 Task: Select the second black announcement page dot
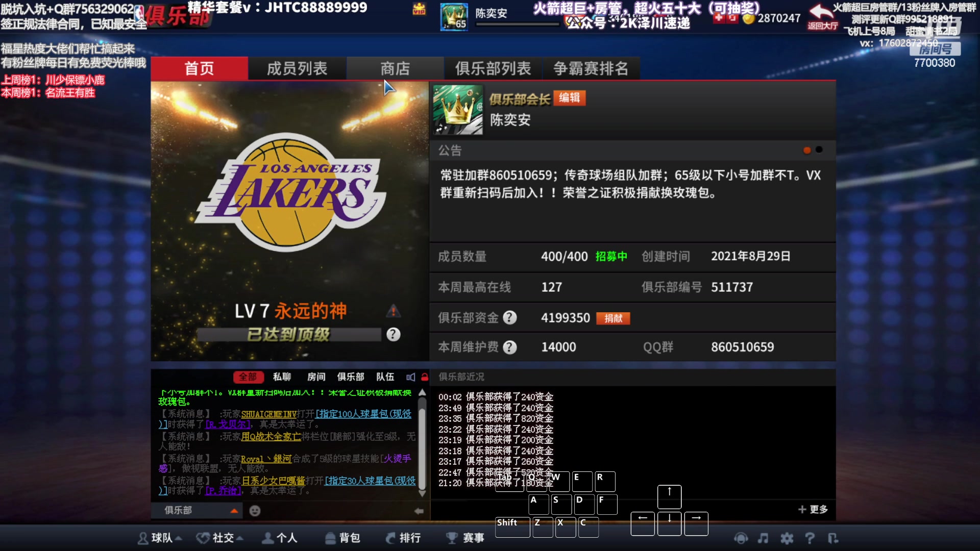click(819, 149)
